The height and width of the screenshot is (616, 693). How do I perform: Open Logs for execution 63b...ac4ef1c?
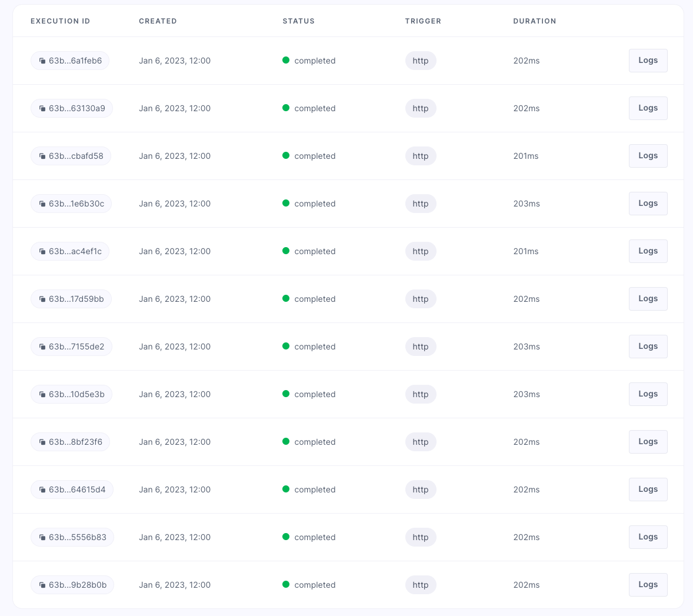coord(648,251)
